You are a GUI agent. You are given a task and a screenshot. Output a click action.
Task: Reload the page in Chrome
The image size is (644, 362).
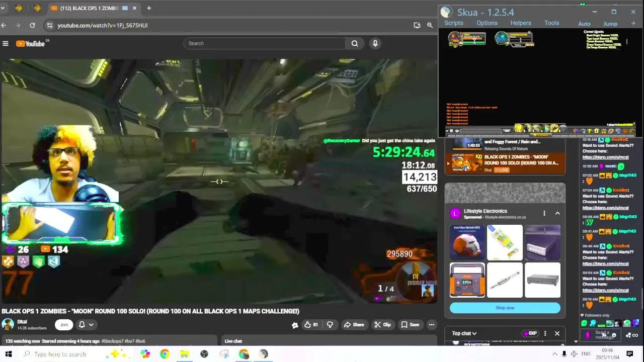(32, 25)
